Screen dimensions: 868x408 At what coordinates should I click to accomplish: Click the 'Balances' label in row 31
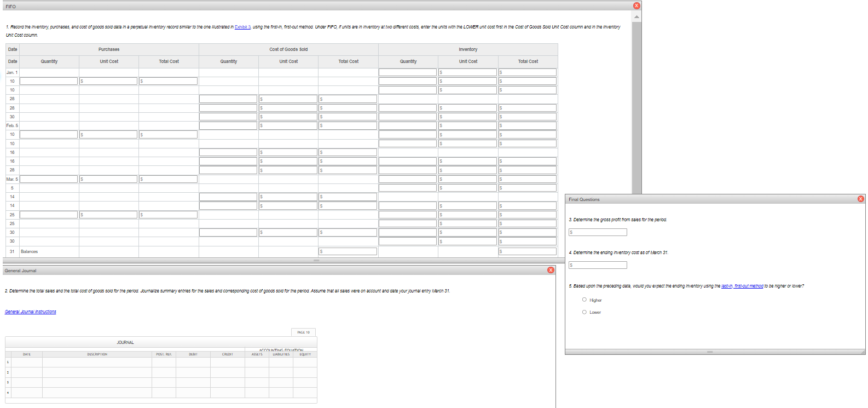click(x=30, y=251)
